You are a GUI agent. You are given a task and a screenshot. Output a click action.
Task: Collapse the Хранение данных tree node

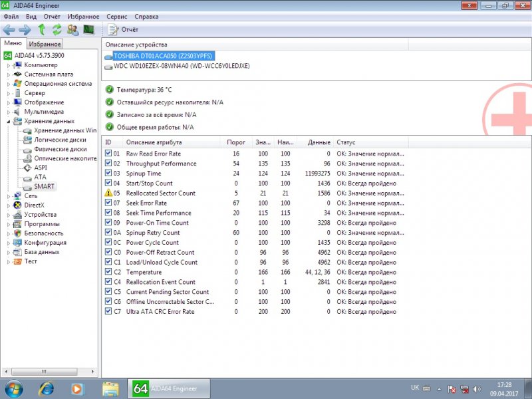tap(9, 122)
